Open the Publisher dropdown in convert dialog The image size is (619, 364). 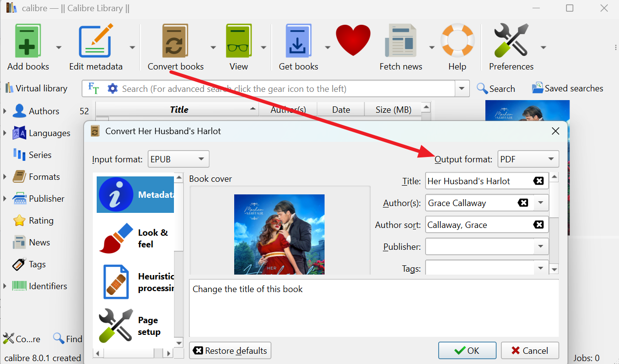pyautogui.click(x=541, y=246)
